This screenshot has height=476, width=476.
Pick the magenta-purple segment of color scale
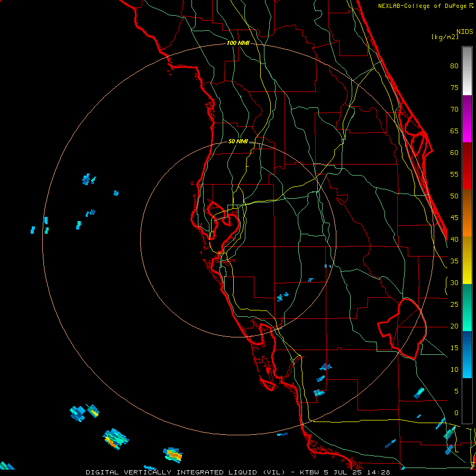click(467, 119)
